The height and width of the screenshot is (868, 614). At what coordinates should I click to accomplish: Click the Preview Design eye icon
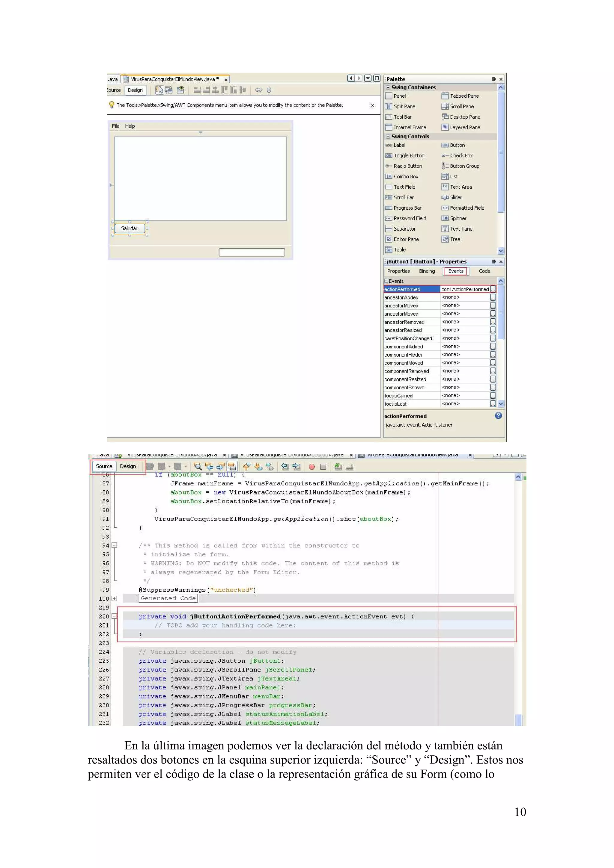click(x=180, y=90)
